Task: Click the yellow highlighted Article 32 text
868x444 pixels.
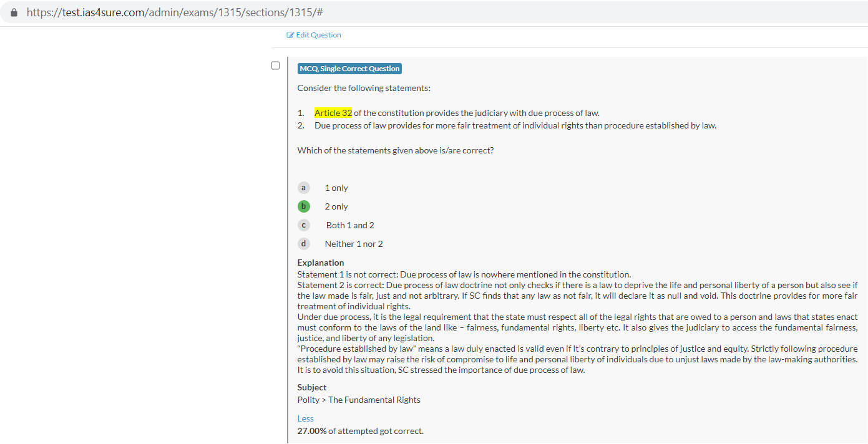Action: (x=333, y=113)
